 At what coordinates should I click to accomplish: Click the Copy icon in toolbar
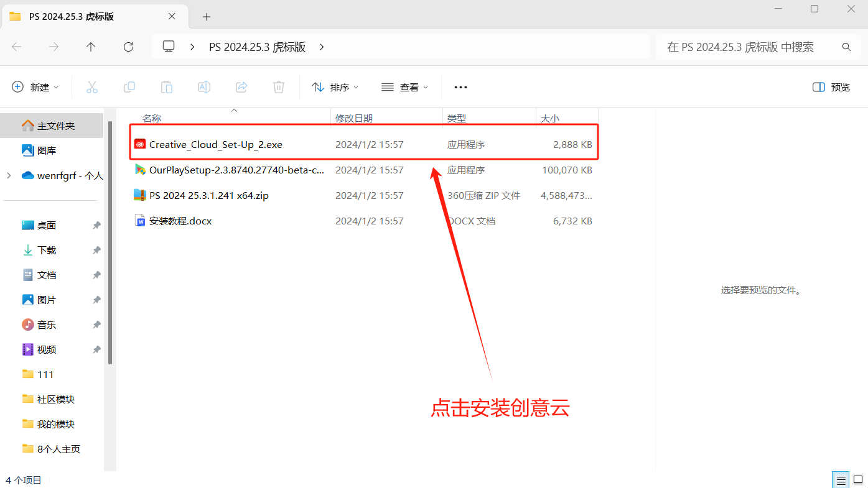coord(129,87)
